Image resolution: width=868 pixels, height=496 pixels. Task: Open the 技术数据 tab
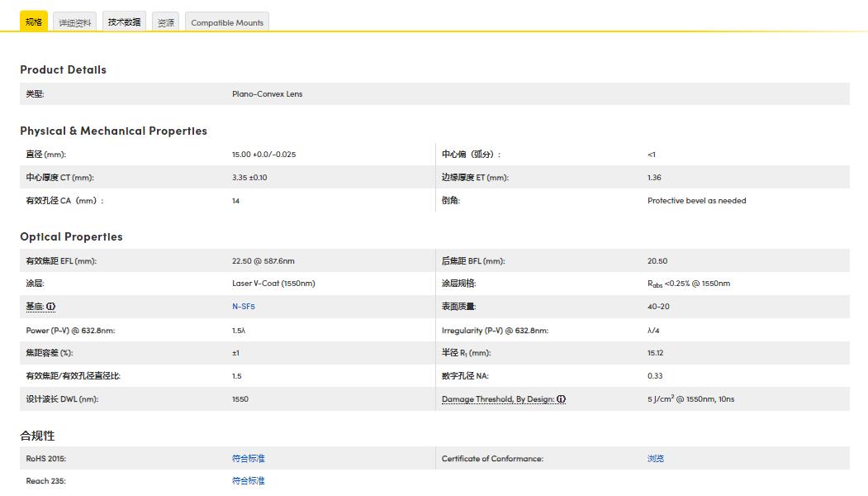(x=125, y=22)
